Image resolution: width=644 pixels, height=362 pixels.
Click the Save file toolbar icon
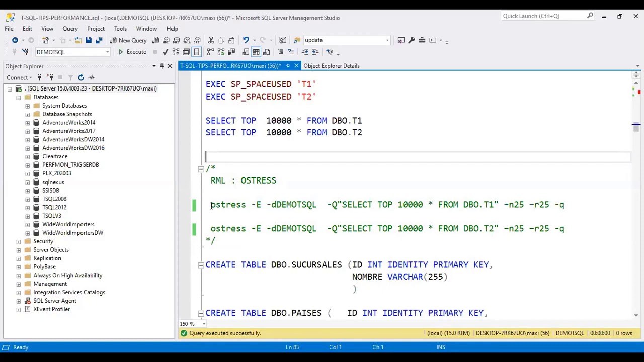89,40
